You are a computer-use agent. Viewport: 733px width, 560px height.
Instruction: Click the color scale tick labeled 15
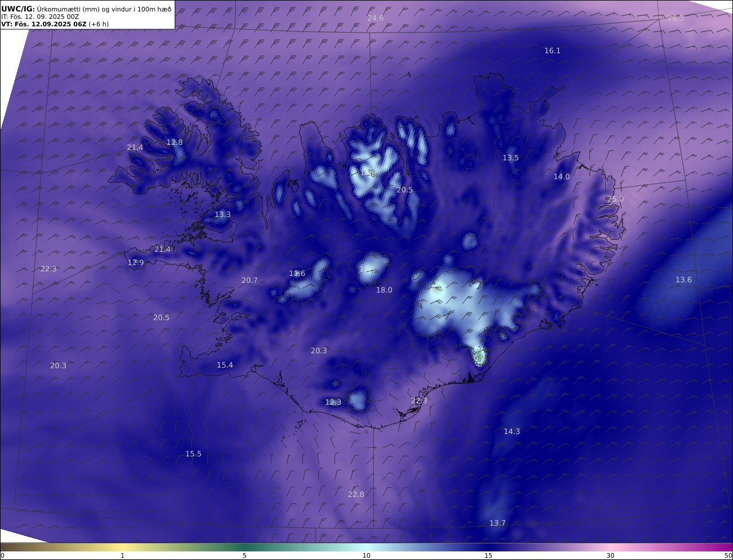488,555
